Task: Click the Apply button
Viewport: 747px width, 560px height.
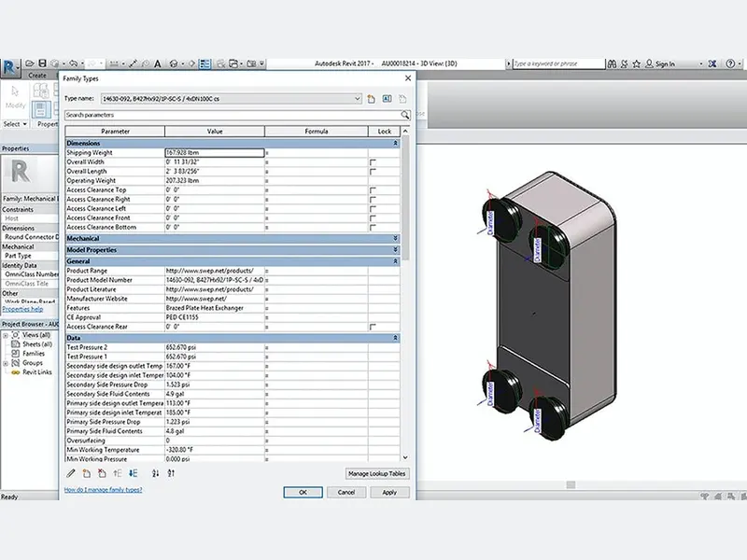Action: click(x=389, y=493)
